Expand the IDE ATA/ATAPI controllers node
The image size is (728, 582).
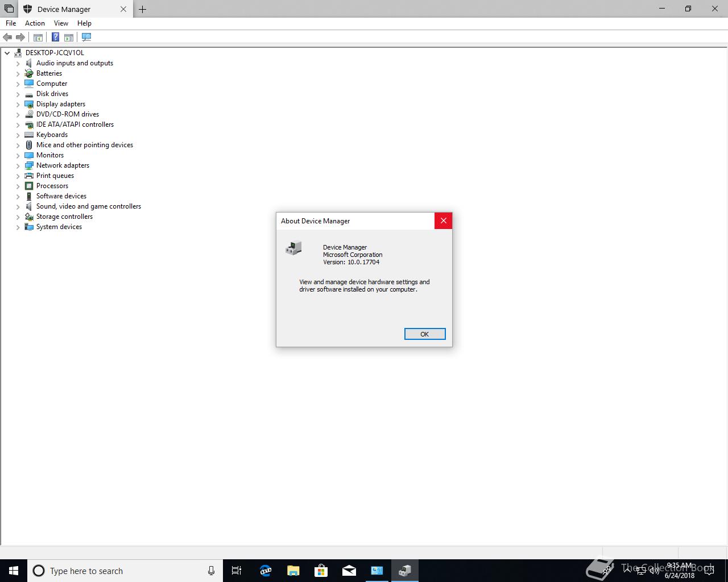(x=18, y=124)
